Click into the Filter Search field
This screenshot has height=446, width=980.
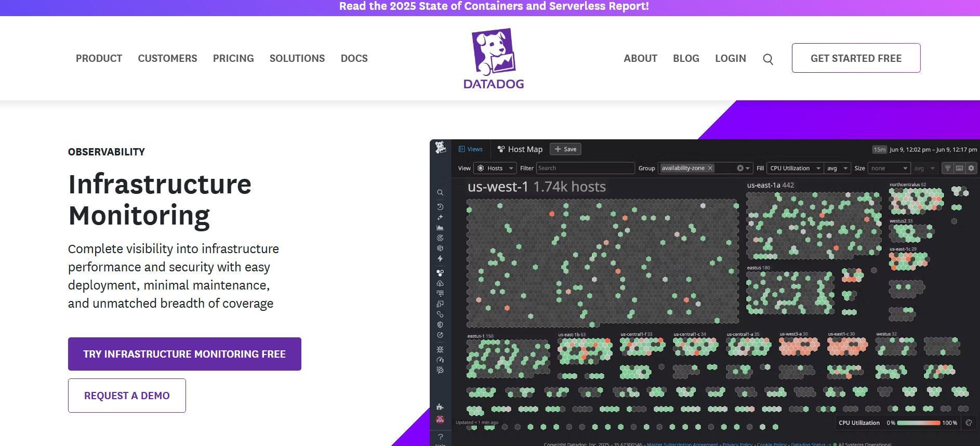coord(585,168)
